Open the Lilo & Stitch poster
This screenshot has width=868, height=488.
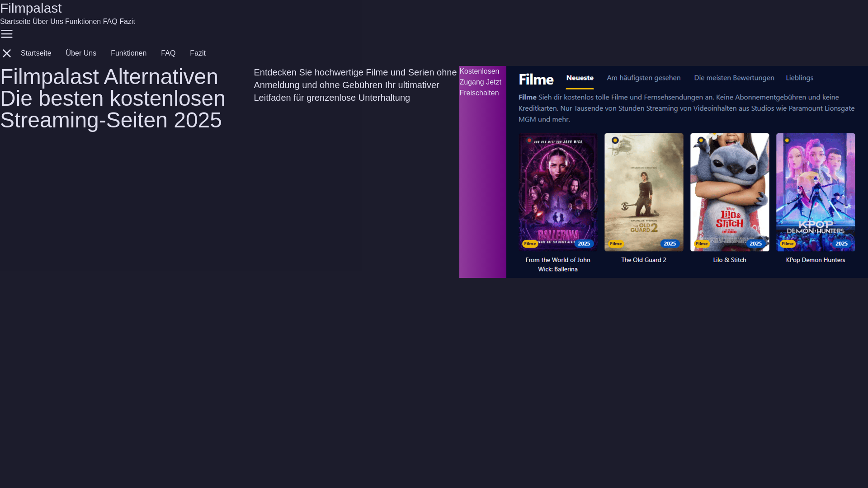(730, 192)
